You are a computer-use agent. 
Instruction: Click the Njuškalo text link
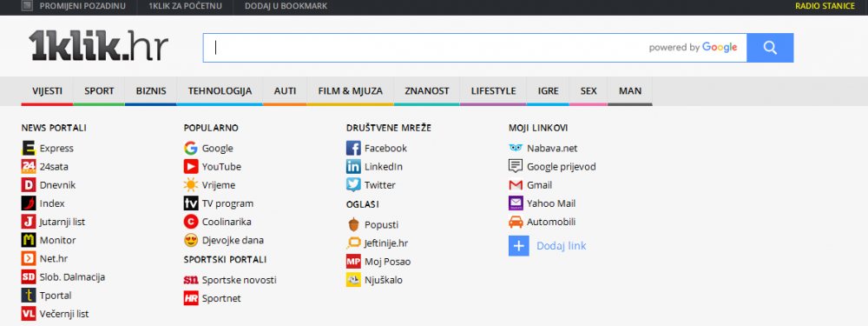tap(384, 280)
